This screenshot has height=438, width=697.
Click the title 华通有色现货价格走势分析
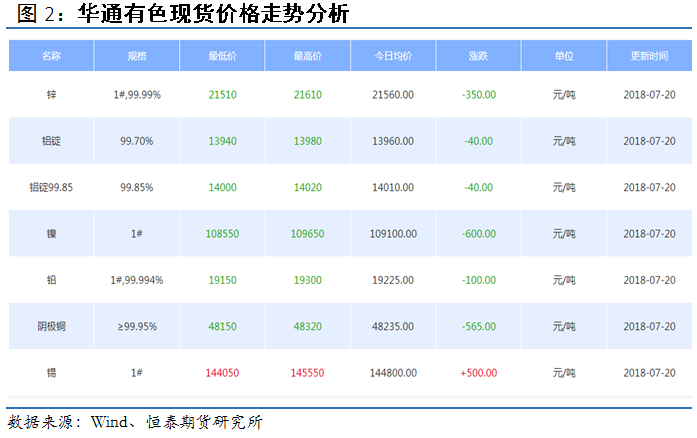tap(213, 13)
